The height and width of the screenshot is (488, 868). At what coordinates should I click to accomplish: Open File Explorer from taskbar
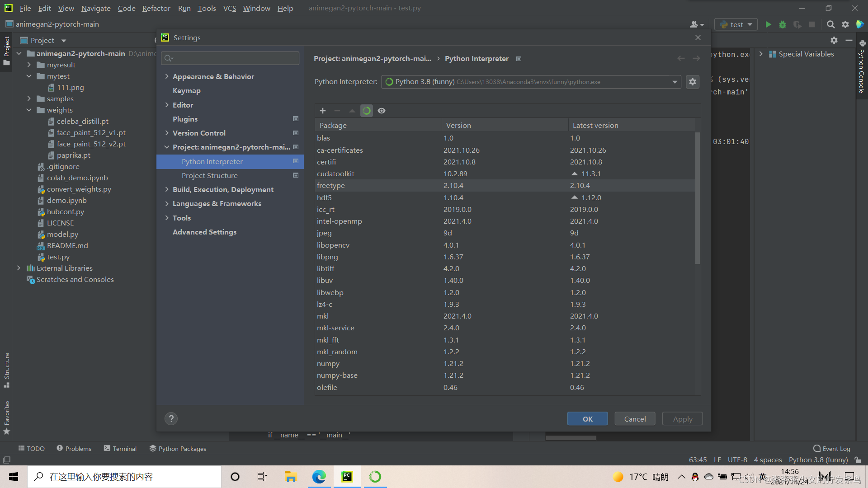[290, 477]
